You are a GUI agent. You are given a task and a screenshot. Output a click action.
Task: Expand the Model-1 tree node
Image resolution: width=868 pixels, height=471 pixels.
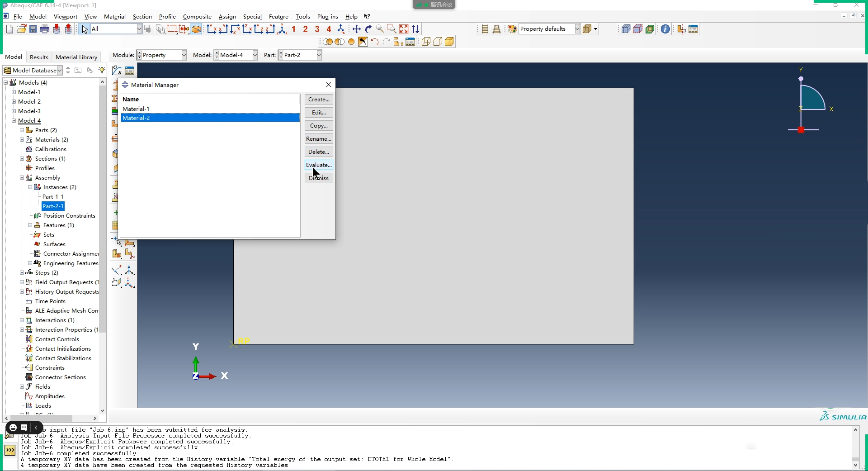pos(14,92)
